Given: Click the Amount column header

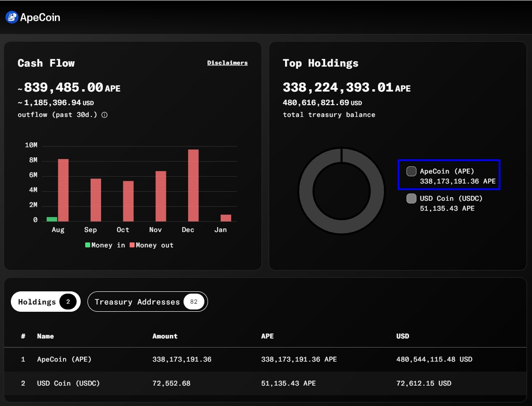Looking at the screenshot, I should 165,336.
